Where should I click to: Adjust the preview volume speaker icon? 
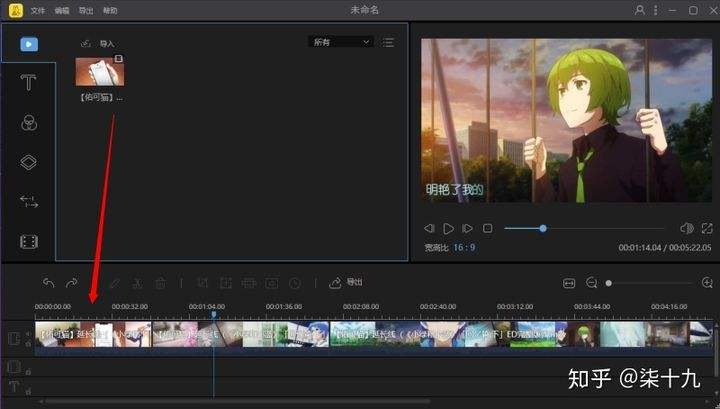click(x=687, y=228)
